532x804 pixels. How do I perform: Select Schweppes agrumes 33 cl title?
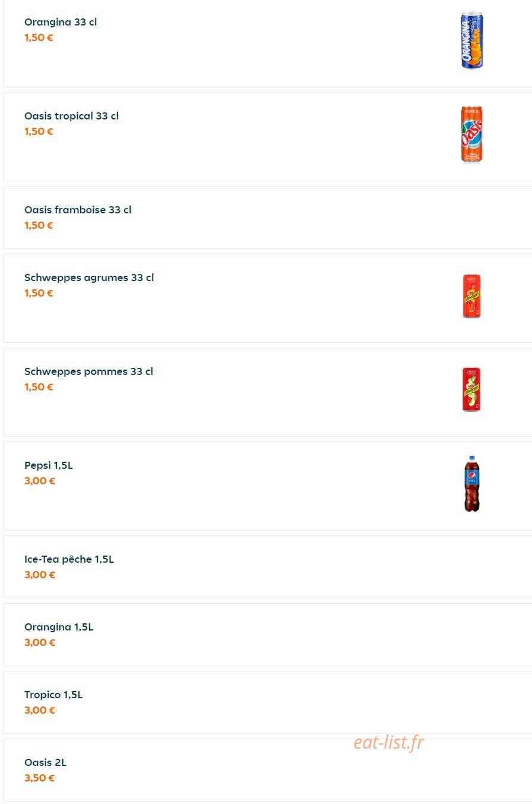point(89,278)
